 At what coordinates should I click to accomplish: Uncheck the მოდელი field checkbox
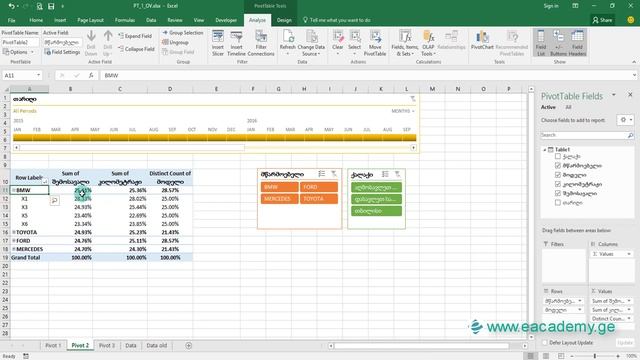coord(558,175)
